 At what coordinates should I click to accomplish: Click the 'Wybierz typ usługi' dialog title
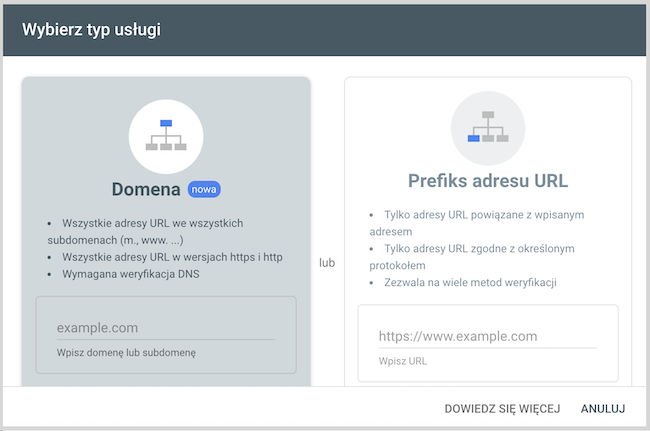click(91, 30)
